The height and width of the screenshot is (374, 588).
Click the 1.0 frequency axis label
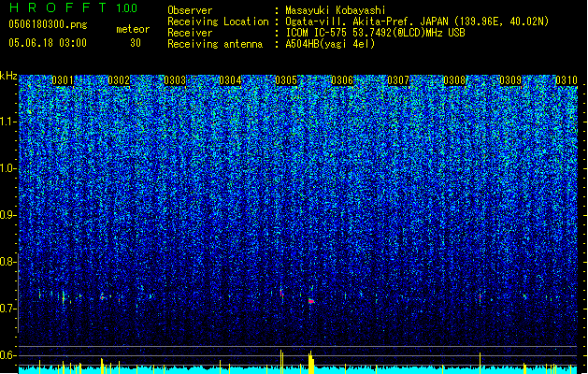(x=7, y=168)
